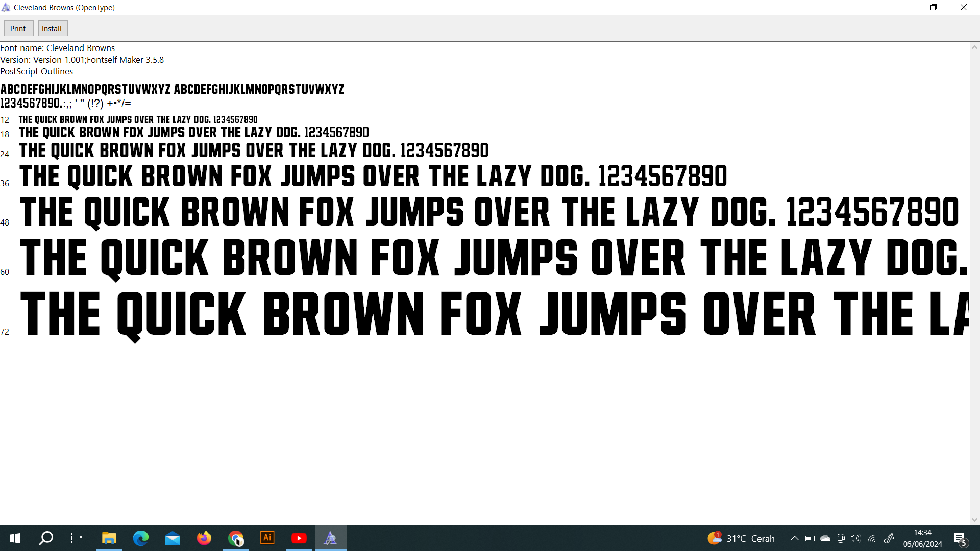This screenshot has width=980, height=551.
Task: Click the Font Viewer taskbar icon
Action: tap(331, 538)
